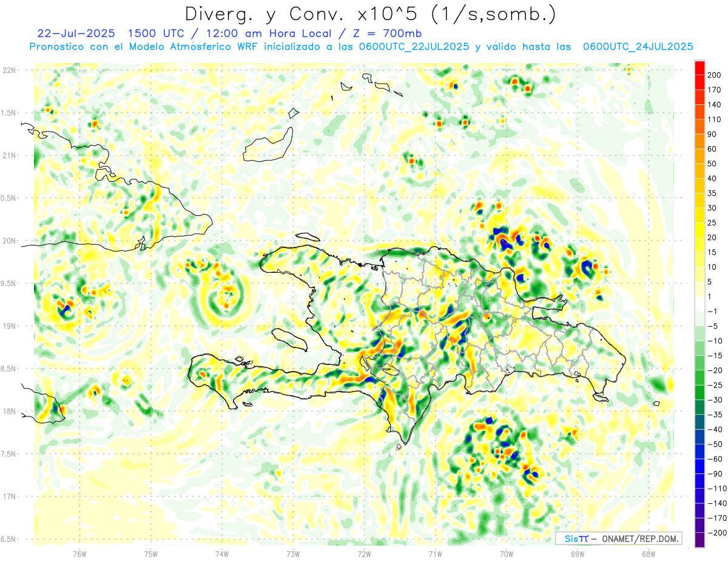Viewport: 728px width, 562px height.
Task: Click colorbar value -140 label
Action: coord(717,503)
